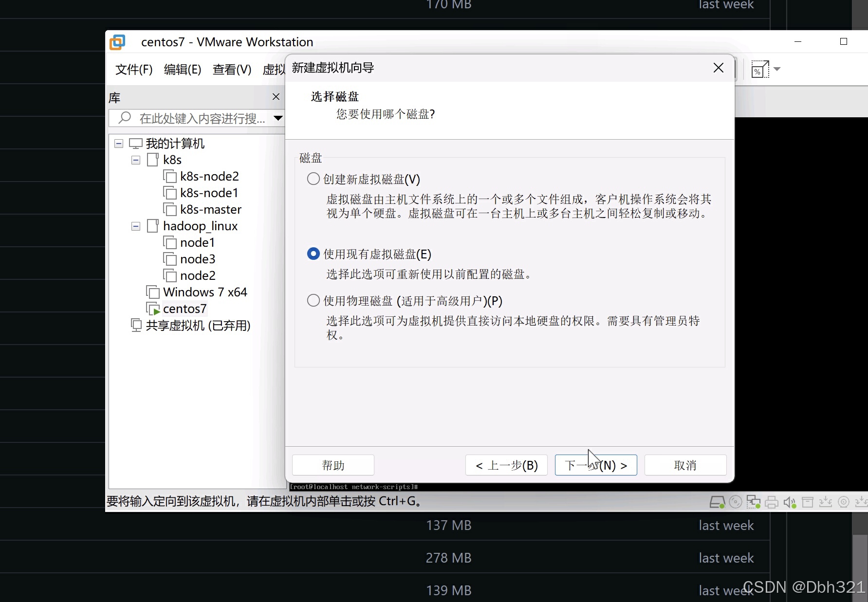This screenshot has height=602, width=868.
Task: Click the sound card status icon
Action: click(790, 502)
